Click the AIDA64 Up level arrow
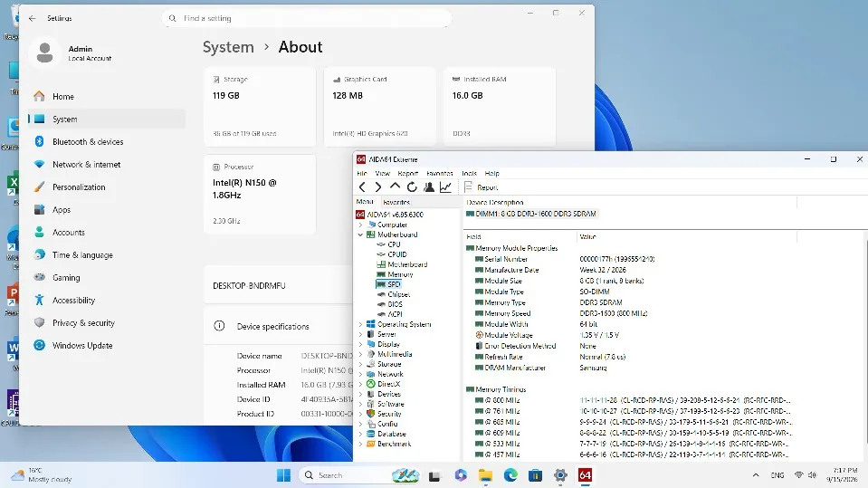This screenshot has height=488, width=868. pyautogui.click(x=395, y=187)
